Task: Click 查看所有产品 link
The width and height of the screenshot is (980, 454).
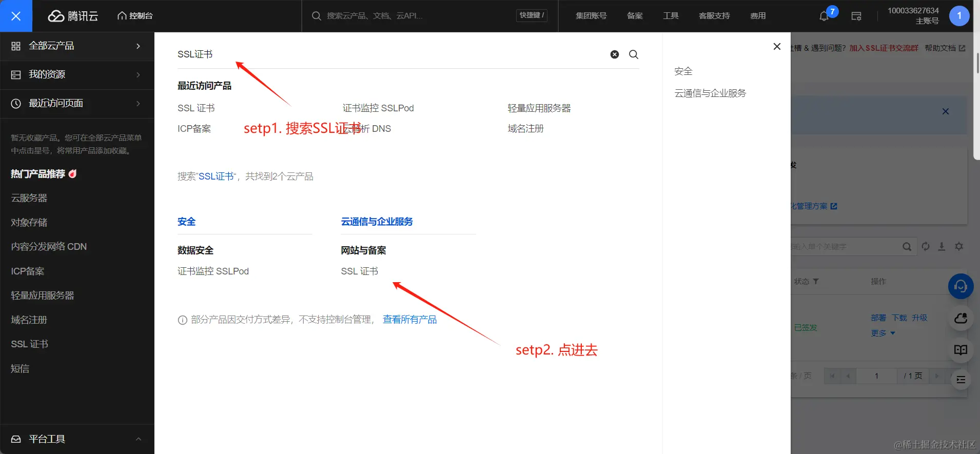Action: pos(410,320)
